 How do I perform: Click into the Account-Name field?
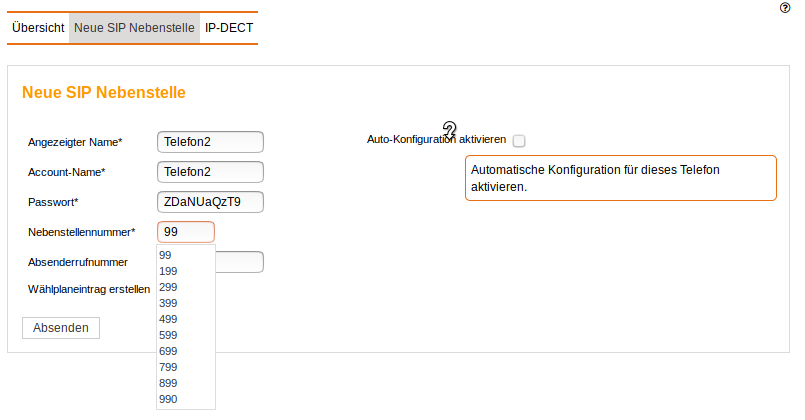point(210,172)
